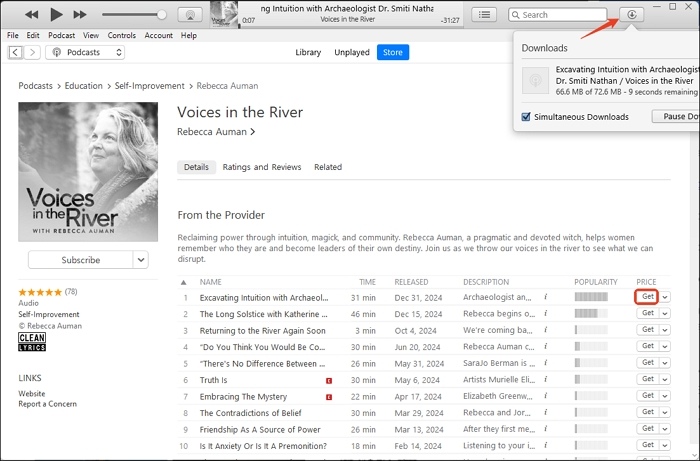Click the Search field
The image size is (700, 461).
pyautogui.click(x=557, y=15)
